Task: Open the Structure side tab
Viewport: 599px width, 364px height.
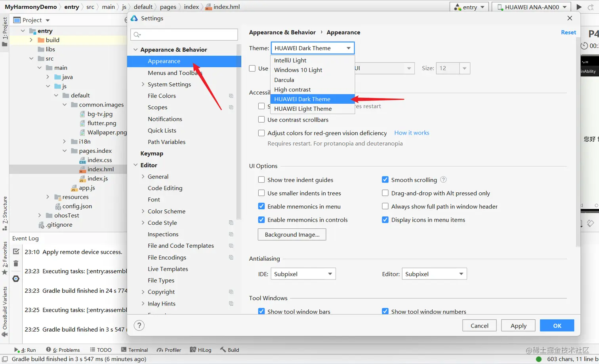Action: point(4,213)
